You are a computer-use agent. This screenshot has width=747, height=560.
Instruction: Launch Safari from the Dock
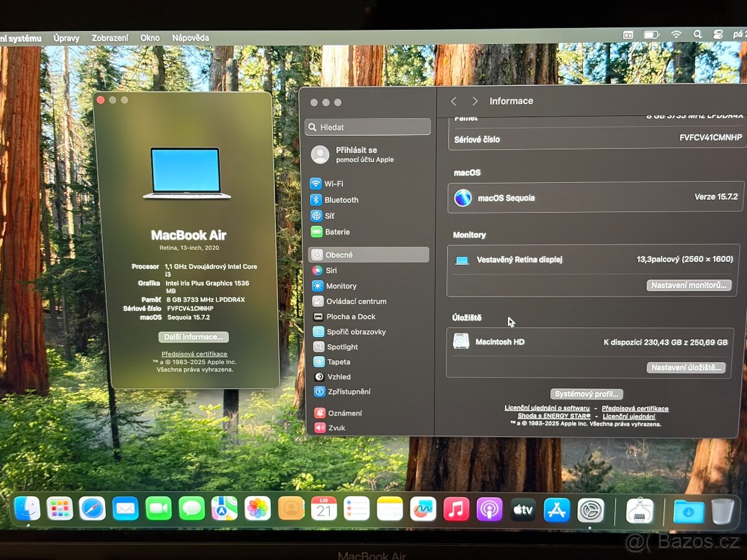[x=93, y=509]
